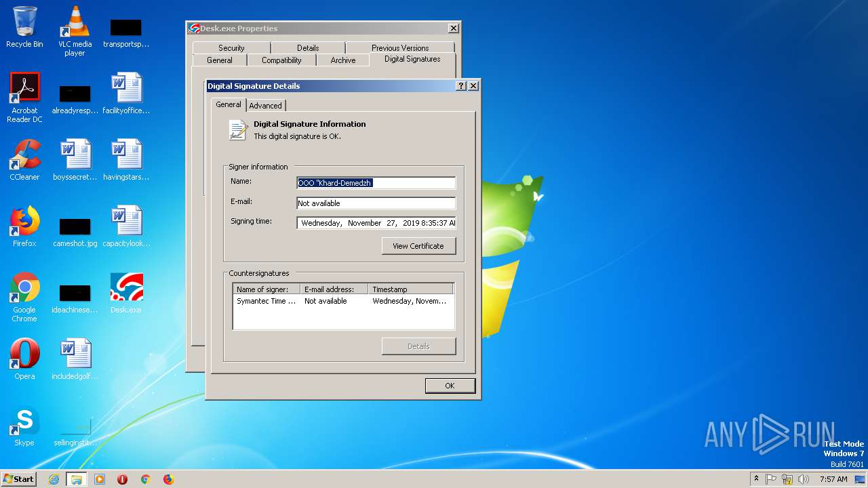Open the Security tab in Desk.exe Properties

tap(231, 48)
